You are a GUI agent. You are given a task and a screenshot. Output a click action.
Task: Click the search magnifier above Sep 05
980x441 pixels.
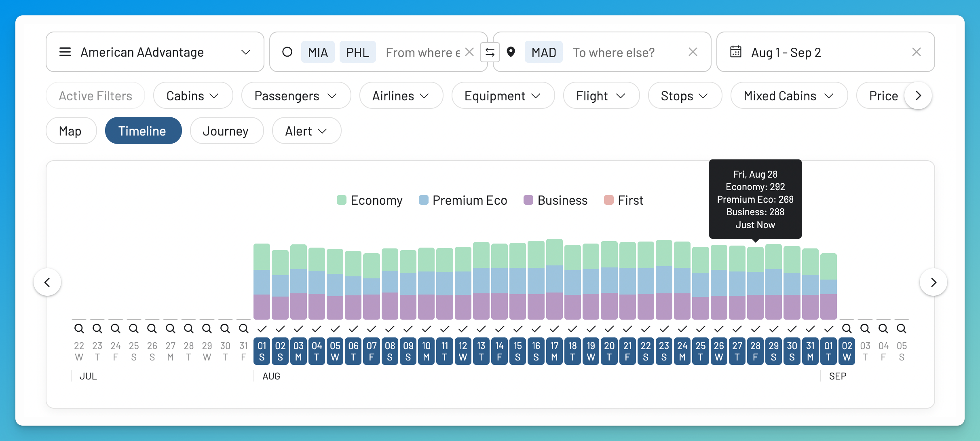pos(902,329)
